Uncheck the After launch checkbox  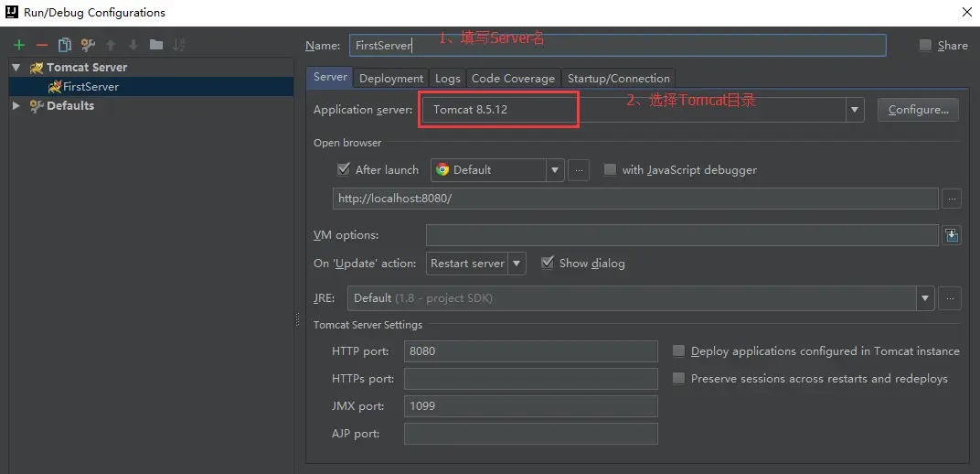(x=343, y=169)
